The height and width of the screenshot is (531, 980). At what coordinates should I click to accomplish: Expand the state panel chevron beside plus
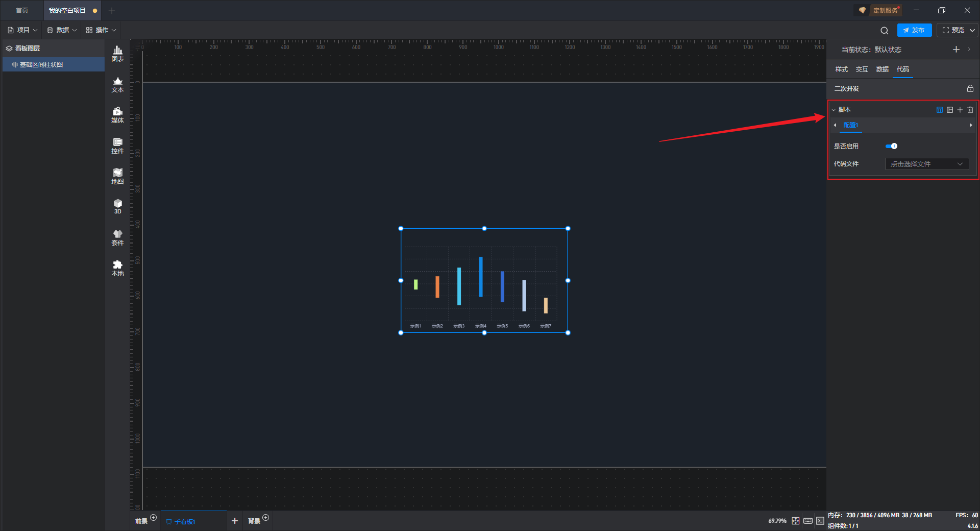click(x=969, y=50)
